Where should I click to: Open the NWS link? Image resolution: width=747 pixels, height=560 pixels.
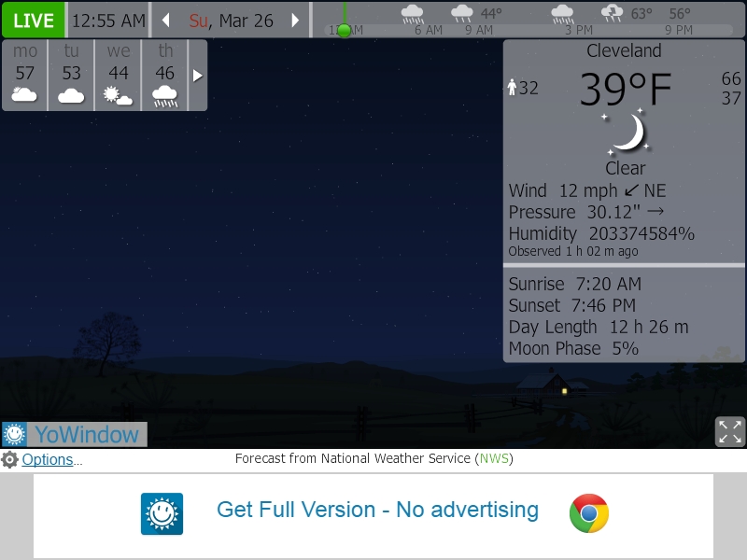[494, 458]
